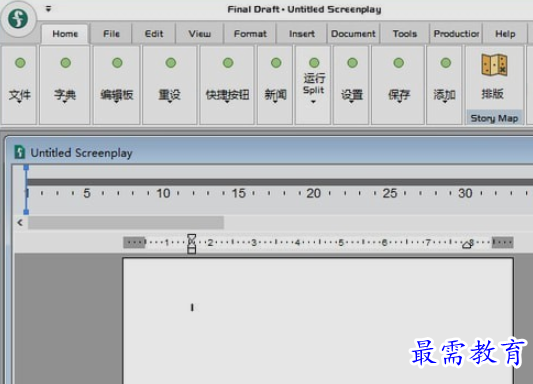Open the Document ribbon tab
This screenshot has height=384, width=533.
353,34
